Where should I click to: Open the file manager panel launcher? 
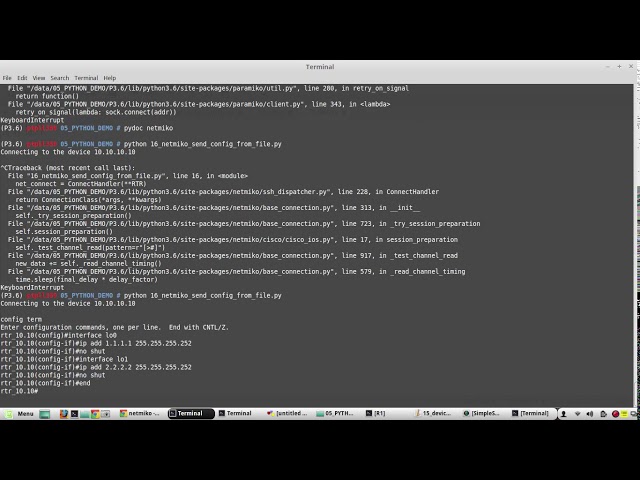(x=84, y=414)
